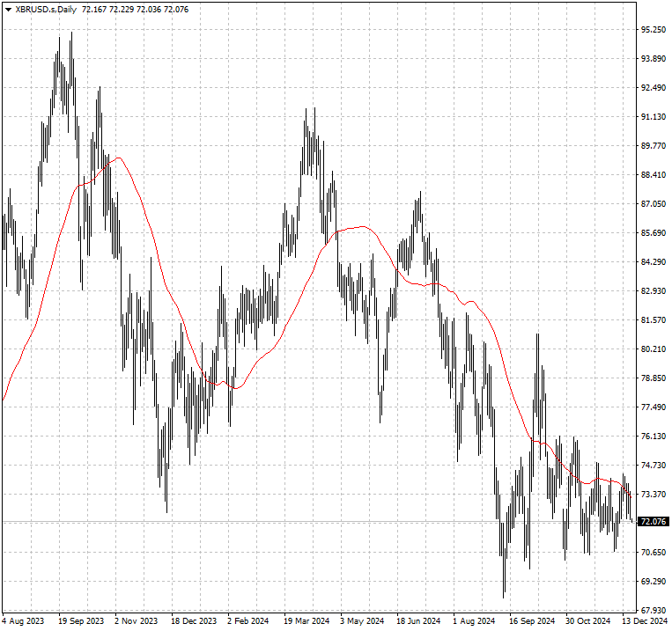The width and height of the screenshot is (672, 631).
Task: Select the OHLC values 72.167 72.229 72.036 72.076
Action: (135, 10)
